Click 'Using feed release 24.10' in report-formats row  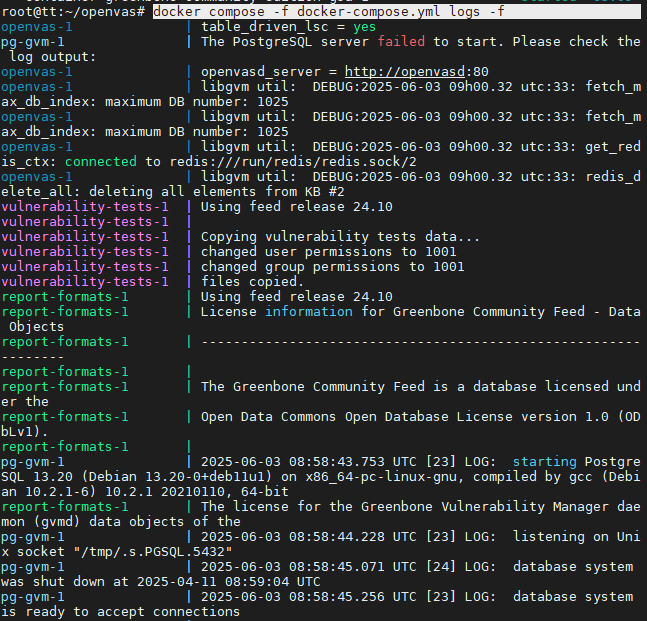point(297,297)
